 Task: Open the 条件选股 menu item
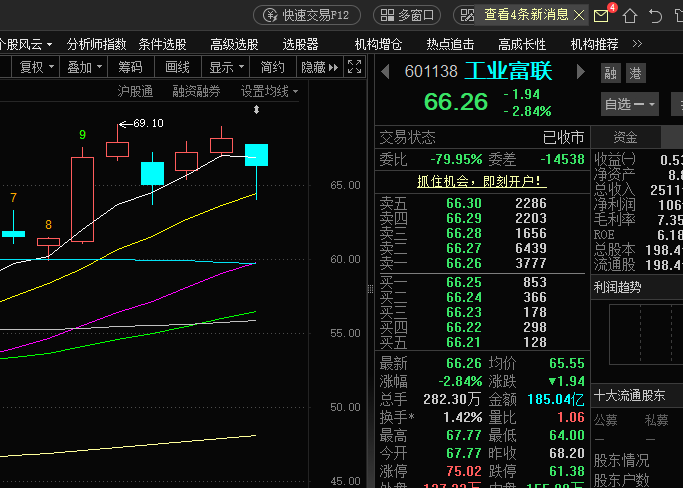(x=162, y=44)
